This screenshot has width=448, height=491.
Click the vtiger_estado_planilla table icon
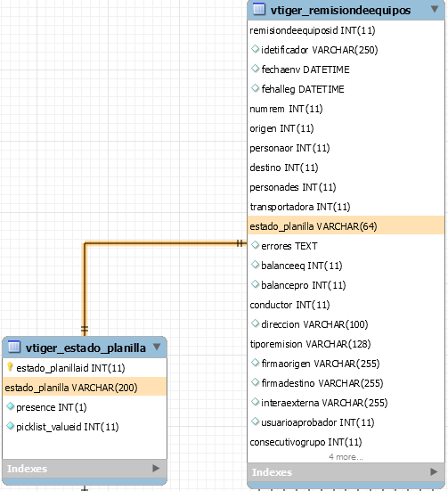coord(13,347)
